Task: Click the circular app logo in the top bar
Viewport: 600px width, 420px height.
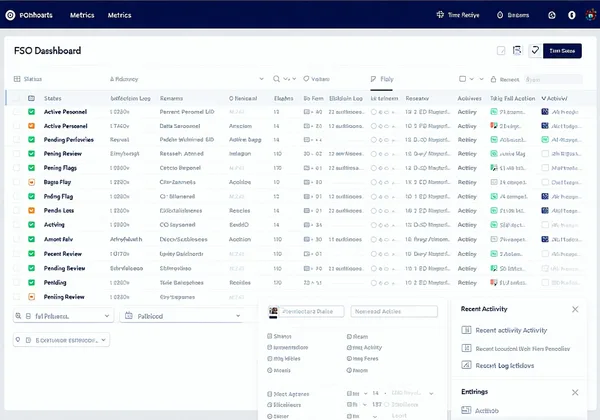Action: 10,15
